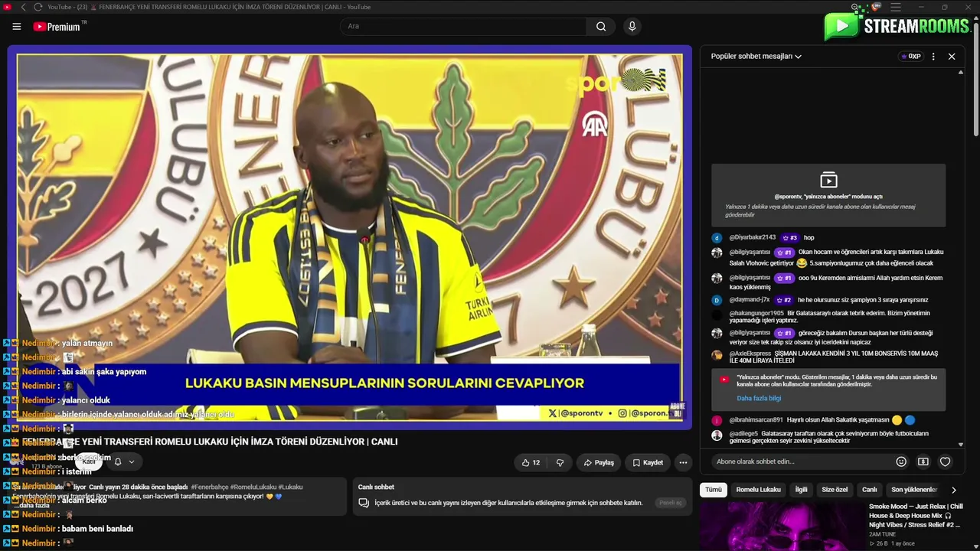
Task: Start voice search with the microphone
Action: coord(632,26)
